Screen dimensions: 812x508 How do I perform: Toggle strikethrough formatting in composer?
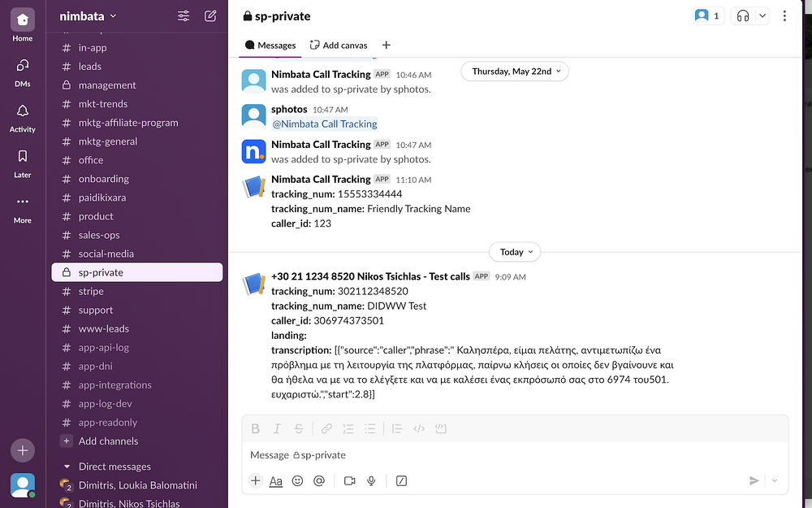click(299, 428)
